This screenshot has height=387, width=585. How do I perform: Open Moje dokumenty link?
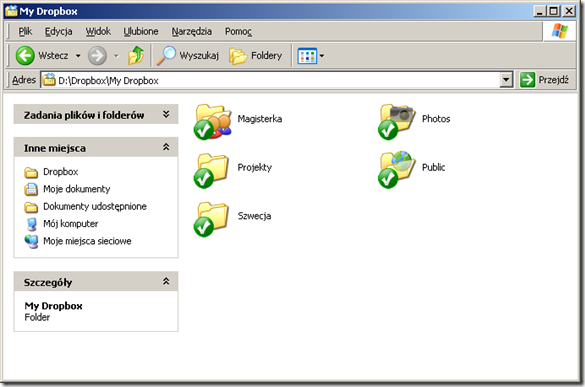[76, 189]
